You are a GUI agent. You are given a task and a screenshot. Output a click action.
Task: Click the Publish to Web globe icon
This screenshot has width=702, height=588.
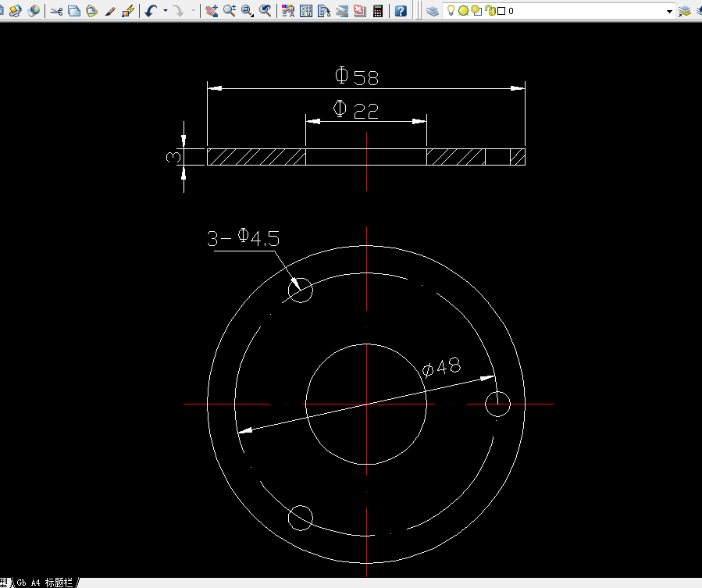pyautogui.click(x=34, y=11)
